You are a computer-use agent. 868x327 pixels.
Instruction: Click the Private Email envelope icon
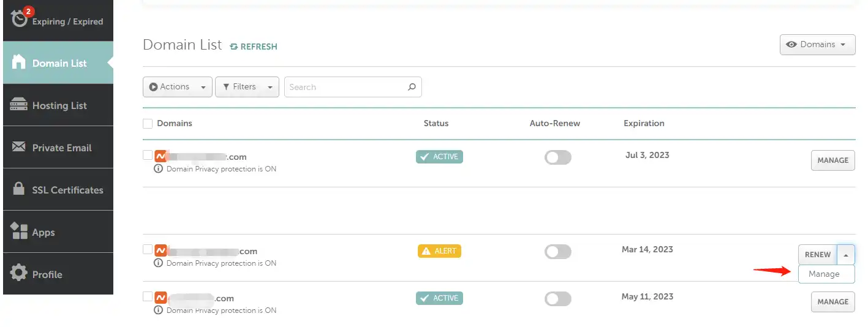coord(19,147)
